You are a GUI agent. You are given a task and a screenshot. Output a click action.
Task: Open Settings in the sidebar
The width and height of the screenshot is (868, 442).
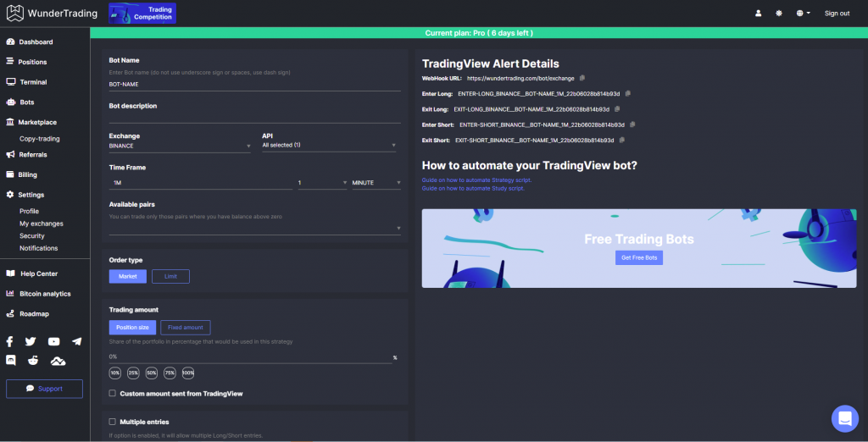(x=25, y=195)
